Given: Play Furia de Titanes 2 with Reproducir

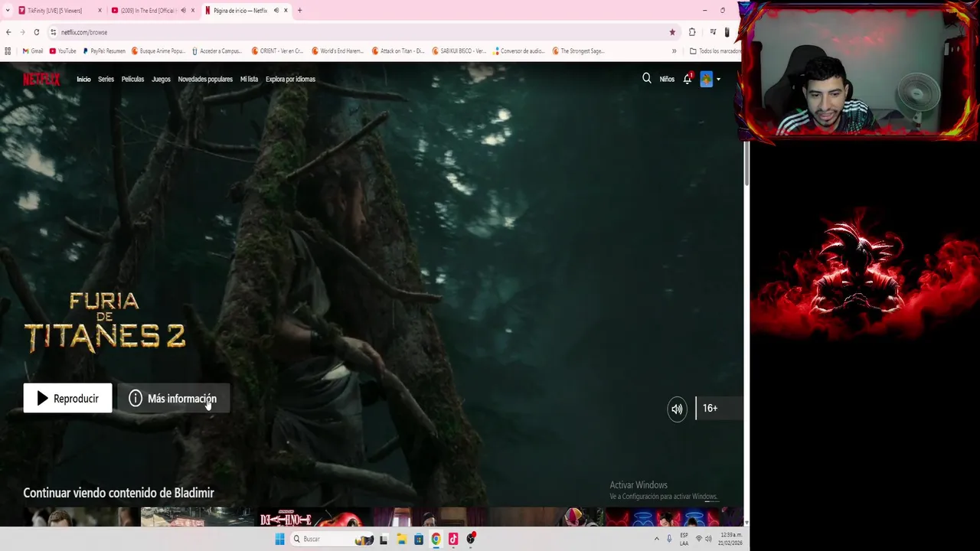Looking at the screenshot, I should click(x=67, y=398).
